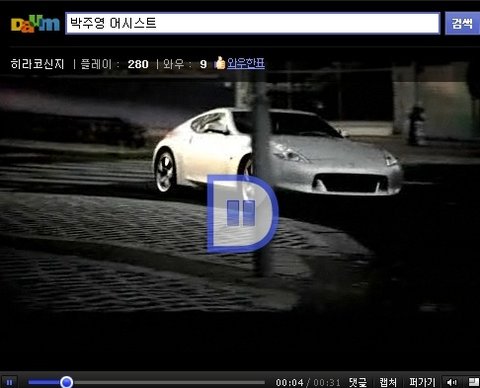This screenshot has height=388, width=480.
Task: Click the elapsed time display 00:04
Action: (x=289, y=382)
